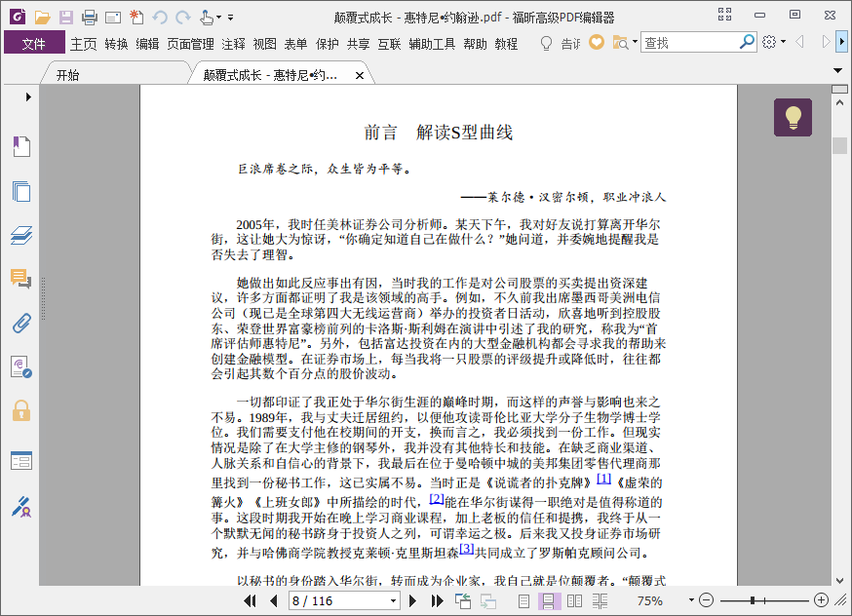Open the 主页 ribbon tab
The width and height of the screenshot is (852, 616).
[x=84, y=44]
